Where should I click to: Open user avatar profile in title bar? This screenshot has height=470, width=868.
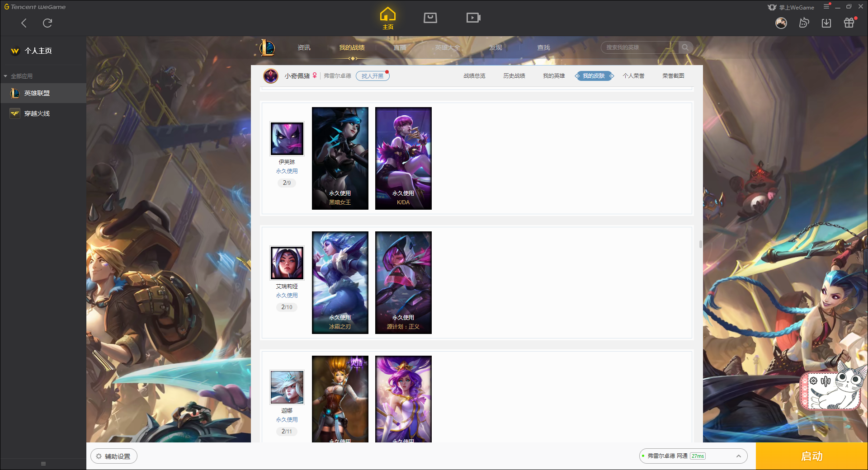click(x=781, y=23)
